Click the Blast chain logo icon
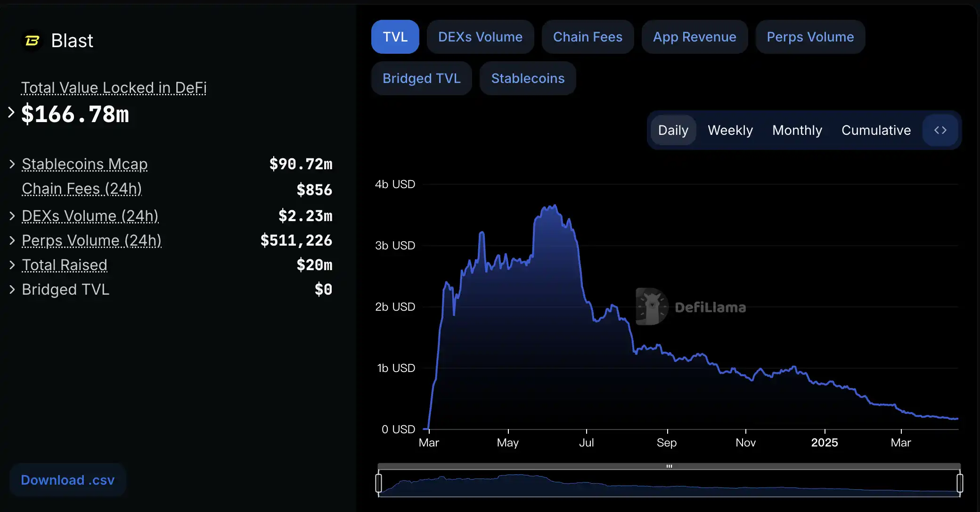The height and width of the screenshot is (512, 980). click(x=31, y=41)
